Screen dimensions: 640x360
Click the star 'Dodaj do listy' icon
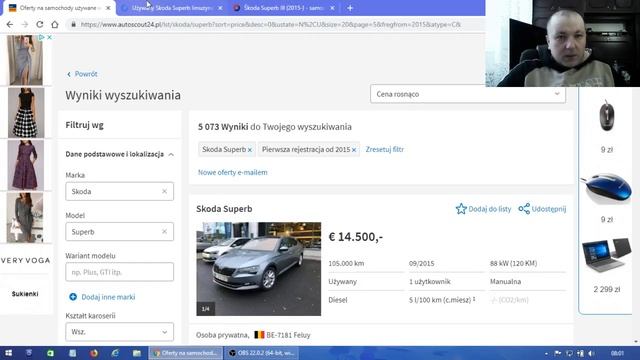point(461,209)
